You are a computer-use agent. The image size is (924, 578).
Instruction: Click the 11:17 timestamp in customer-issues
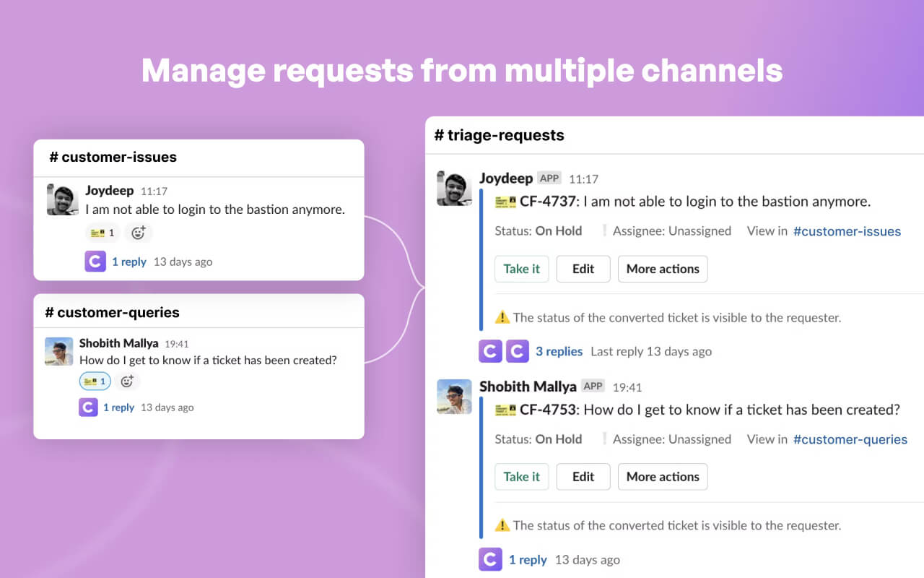tap(154, 191)
